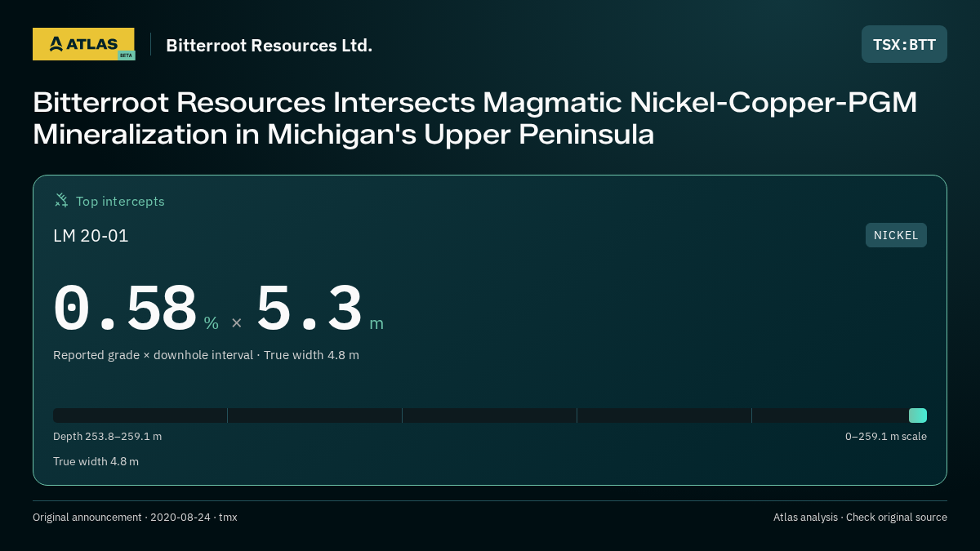
Task: Click the drill intercepts icon beside Top intercepts
Action: coord(61,200)
